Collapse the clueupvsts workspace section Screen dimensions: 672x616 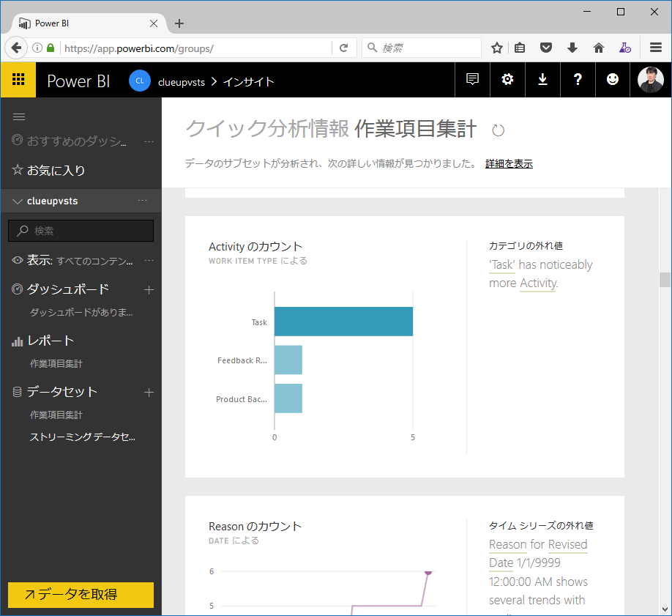[18, 201]
